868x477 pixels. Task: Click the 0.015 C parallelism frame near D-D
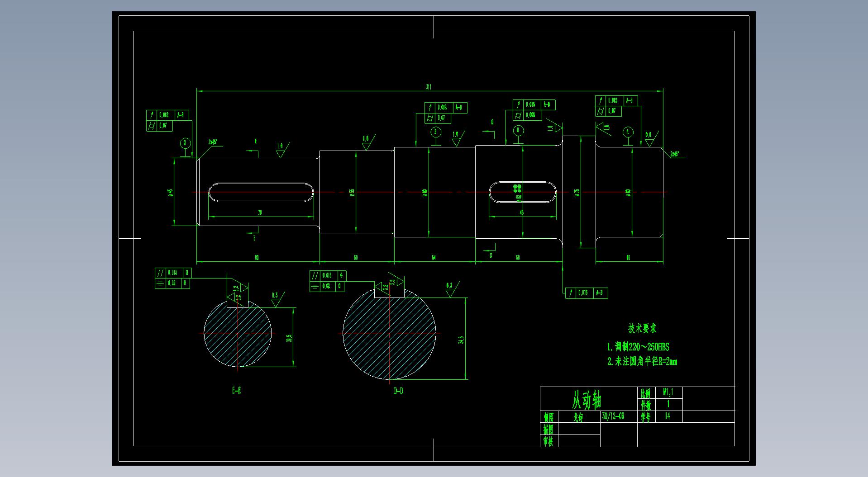(x=328, y=275)
